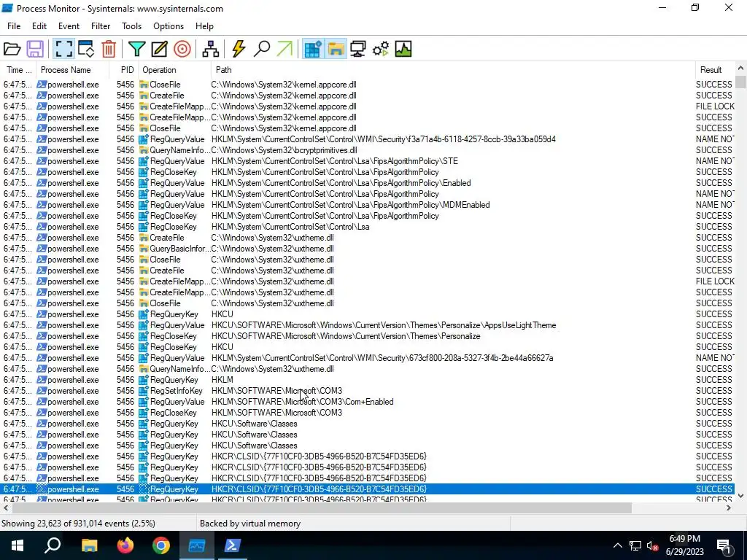Viewport: 747px width, 560px height.
Task: Show the Process Tree icon
Action: tap(210, 49)
